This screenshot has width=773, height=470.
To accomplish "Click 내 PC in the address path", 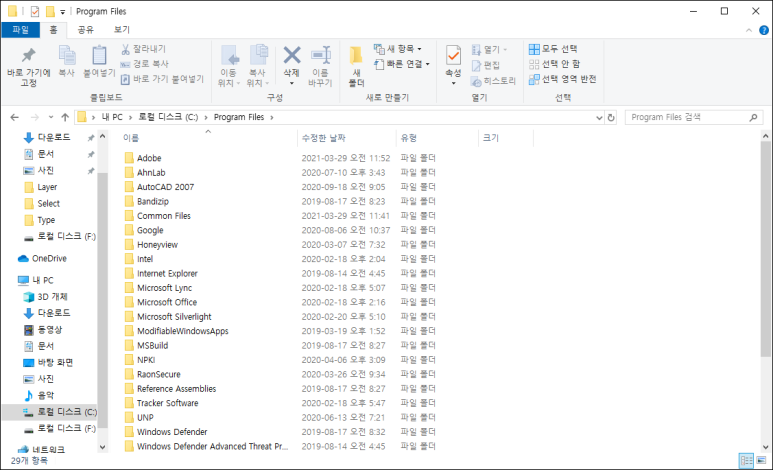I will pyautogui.click(x=112, y=117).
